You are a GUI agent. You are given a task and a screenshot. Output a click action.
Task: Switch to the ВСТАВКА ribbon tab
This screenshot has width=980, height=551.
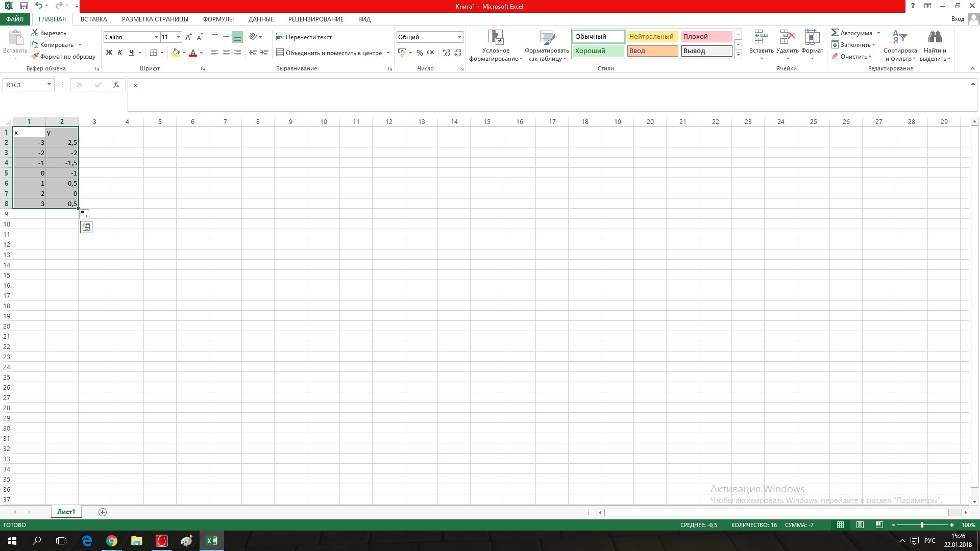point(93,19)
